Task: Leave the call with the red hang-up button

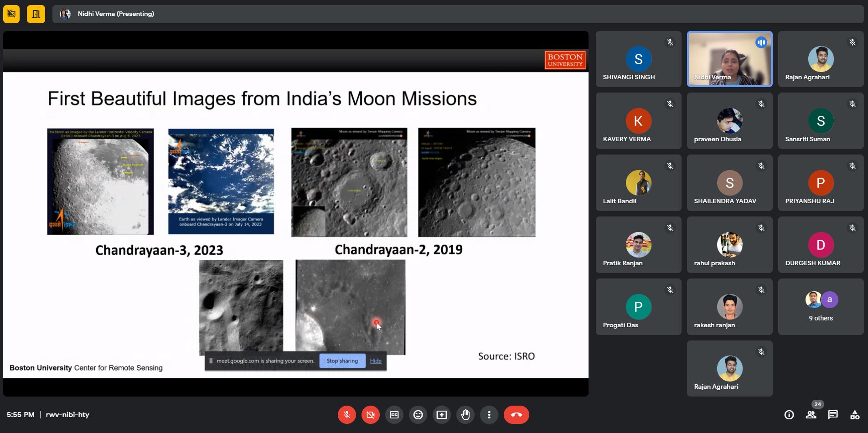Action: click(x=516, y=415)
